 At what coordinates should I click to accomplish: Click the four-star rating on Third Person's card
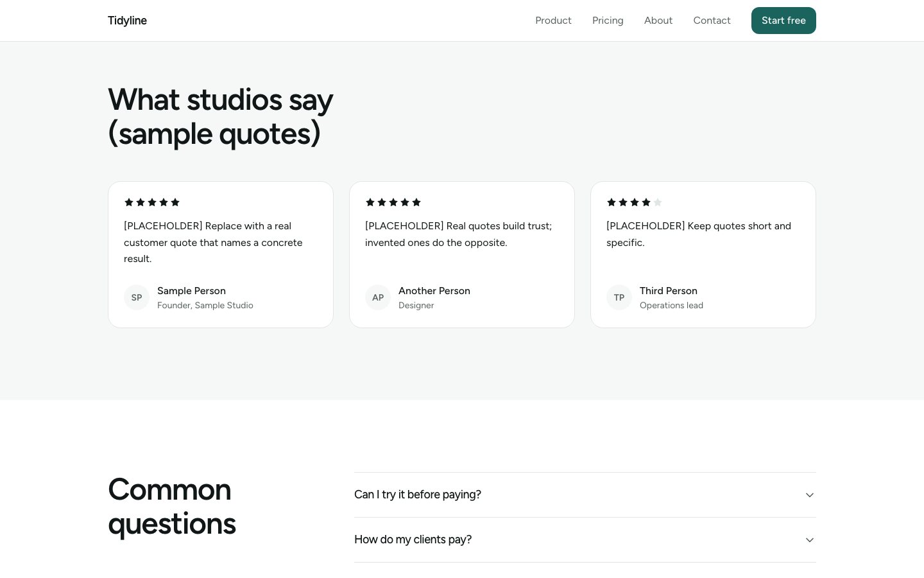pos(635,202)
